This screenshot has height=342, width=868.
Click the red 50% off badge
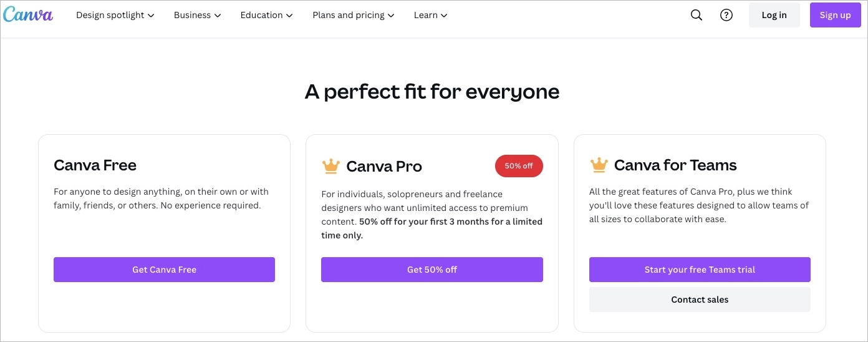(519, 166)
